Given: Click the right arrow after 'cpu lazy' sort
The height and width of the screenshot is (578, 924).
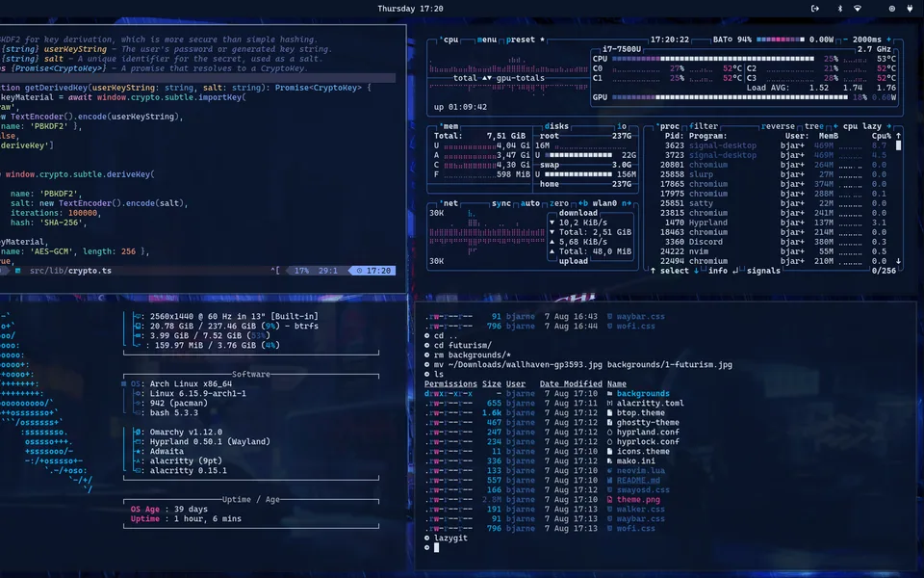Looking at the screenshot, I should tap(888, 126).
